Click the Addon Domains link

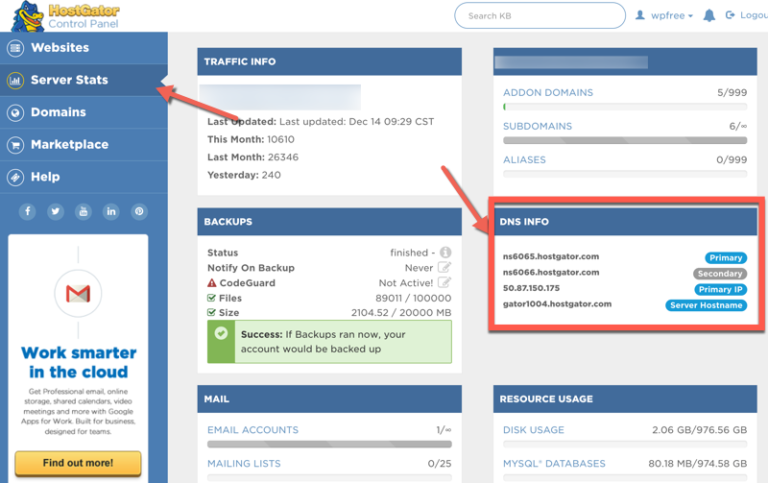click(x=548, y=93)
